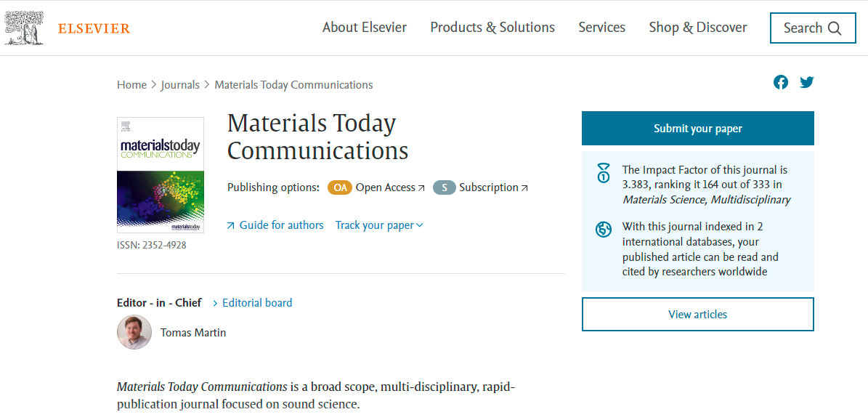Go to the Journals breadcrumb

pyautogui.click(x=180, y=85)
